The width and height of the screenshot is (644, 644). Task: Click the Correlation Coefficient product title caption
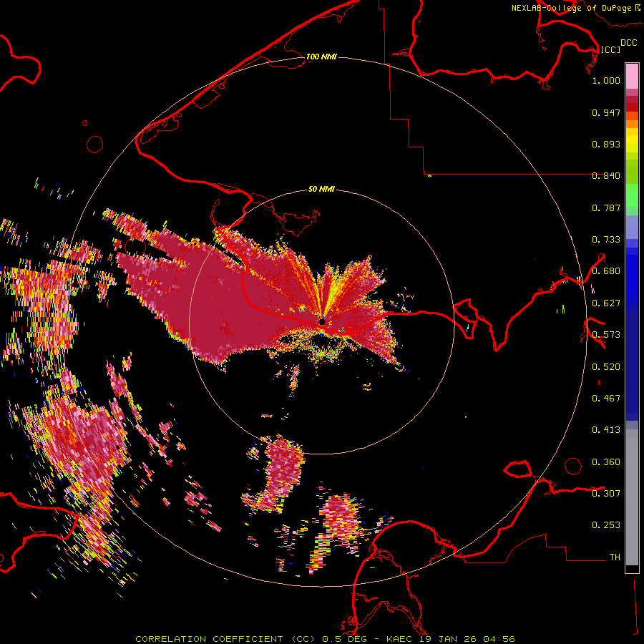[325, 639]
